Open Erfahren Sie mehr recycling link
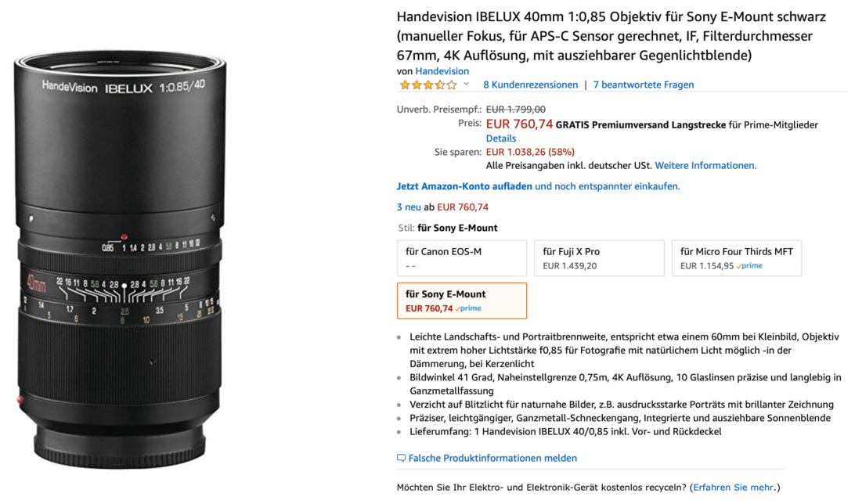The image size is (855, 504). pos(734,487)
